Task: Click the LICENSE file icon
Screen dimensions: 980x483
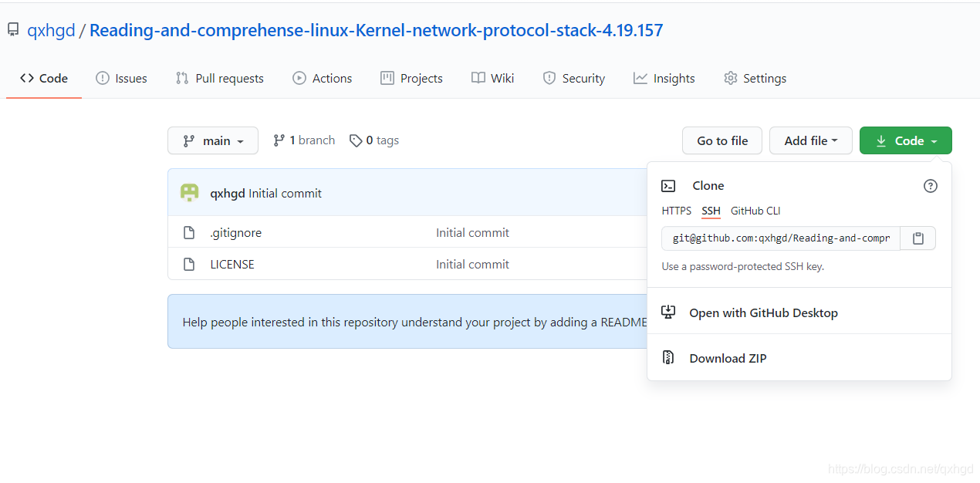Action: pyautogui.click(x=189, y=265)
